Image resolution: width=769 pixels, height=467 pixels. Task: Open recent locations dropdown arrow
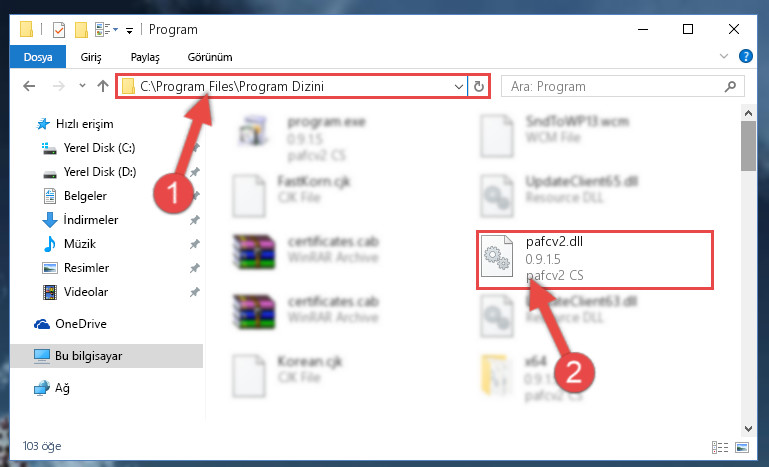(x=82, y=86)
